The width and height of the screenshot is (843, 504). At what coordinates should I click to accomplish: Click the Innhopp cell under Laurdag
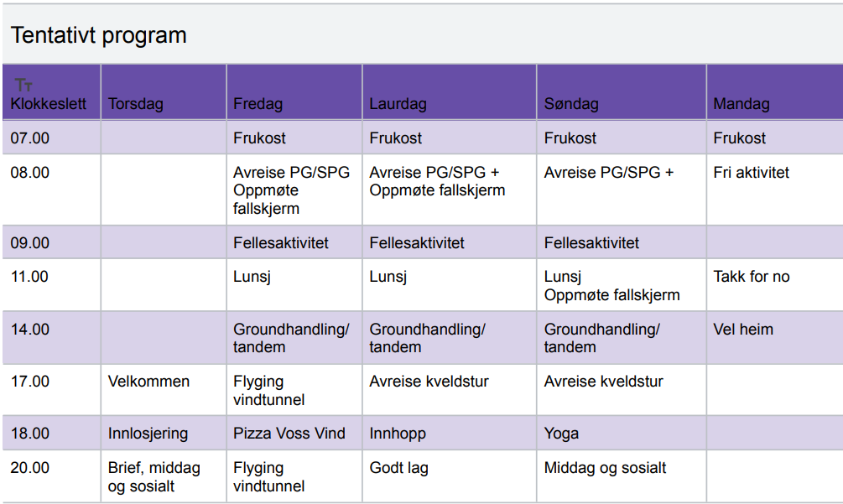[398, 434]
